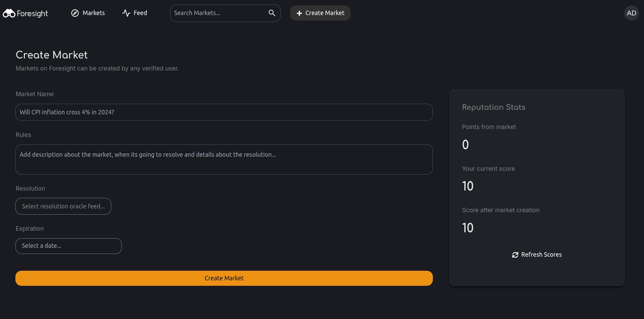644x319 pixels.
Task: Click the Foresight brand name
Action: coord(32,13)
